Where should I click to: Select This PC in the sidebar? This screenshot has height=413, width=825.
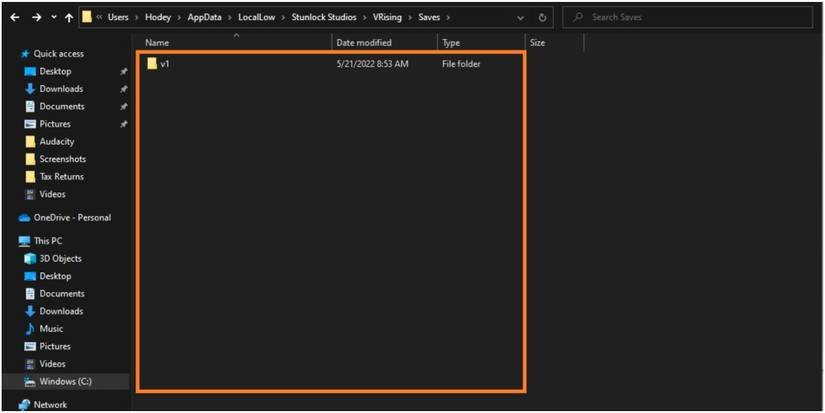click(48, 240)
